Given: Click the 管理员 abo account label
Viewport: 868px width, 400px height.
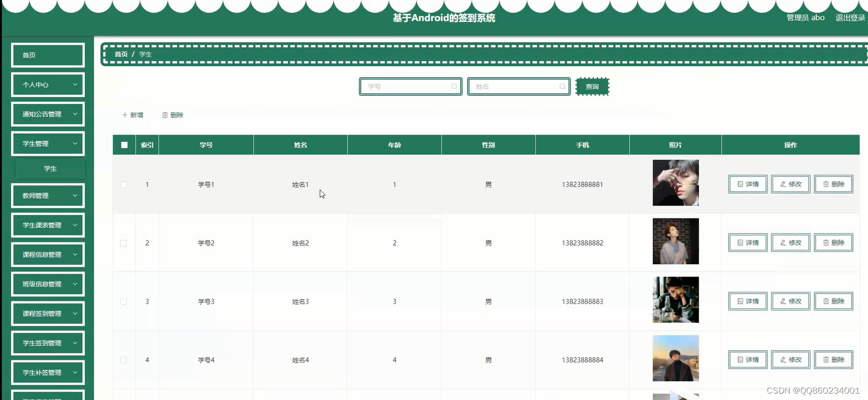Looking at the screenshot, I should point(806,18).
